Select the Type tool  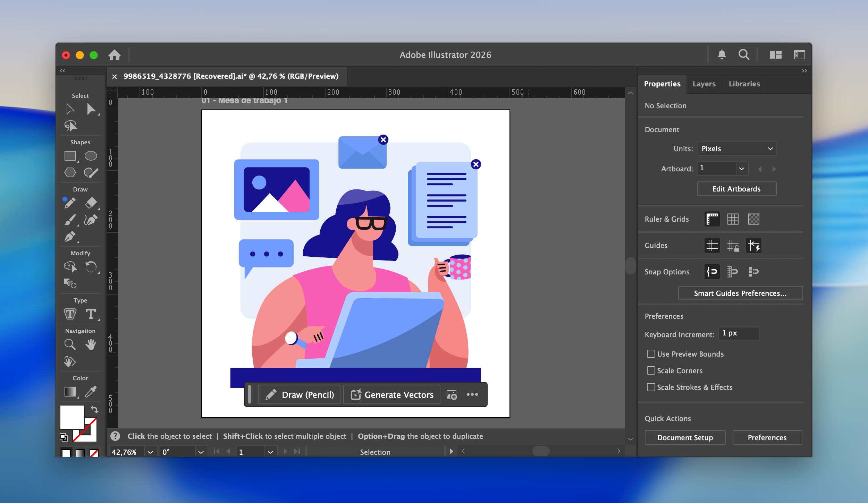tap(91, 314)
